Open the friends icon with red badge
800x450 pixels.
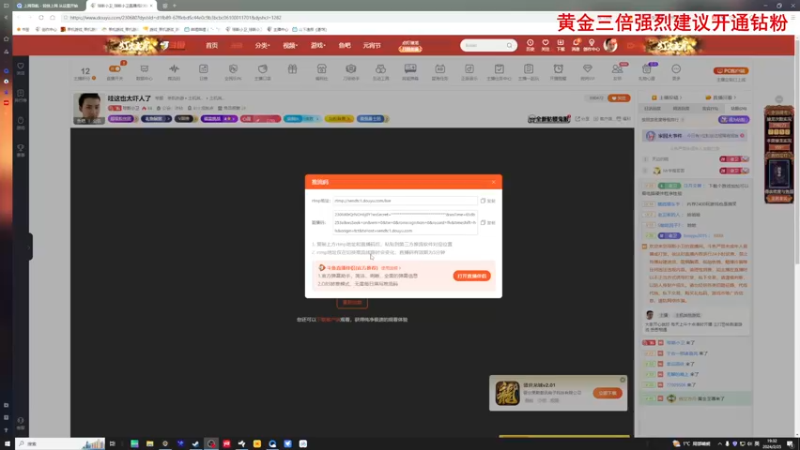click(617, 69)
